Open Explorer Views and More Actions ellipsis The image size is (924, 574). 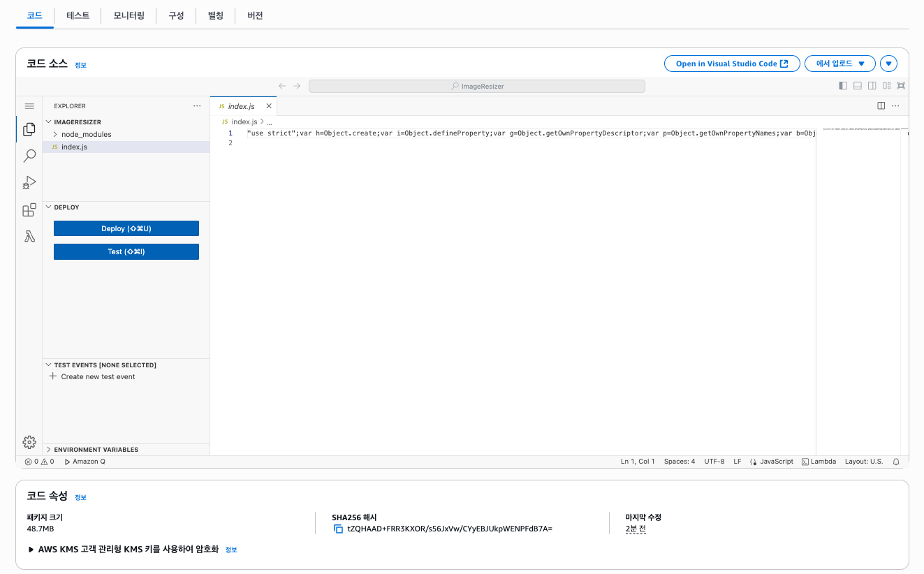197,106
